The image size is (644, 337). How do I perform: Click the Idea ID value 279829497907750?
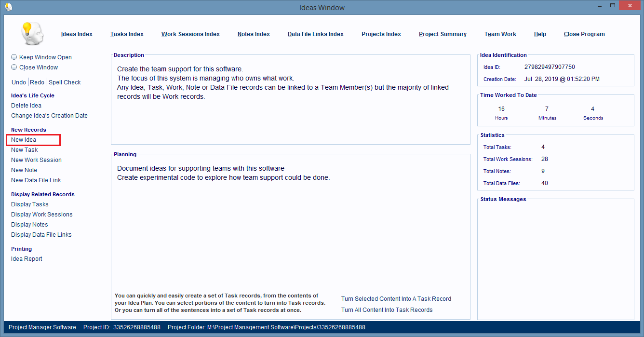coord(550,67)
